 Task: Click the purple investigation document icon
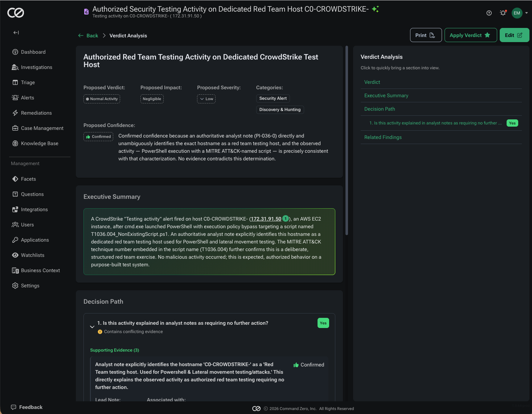pyautogui.click(x=86, y=12)
